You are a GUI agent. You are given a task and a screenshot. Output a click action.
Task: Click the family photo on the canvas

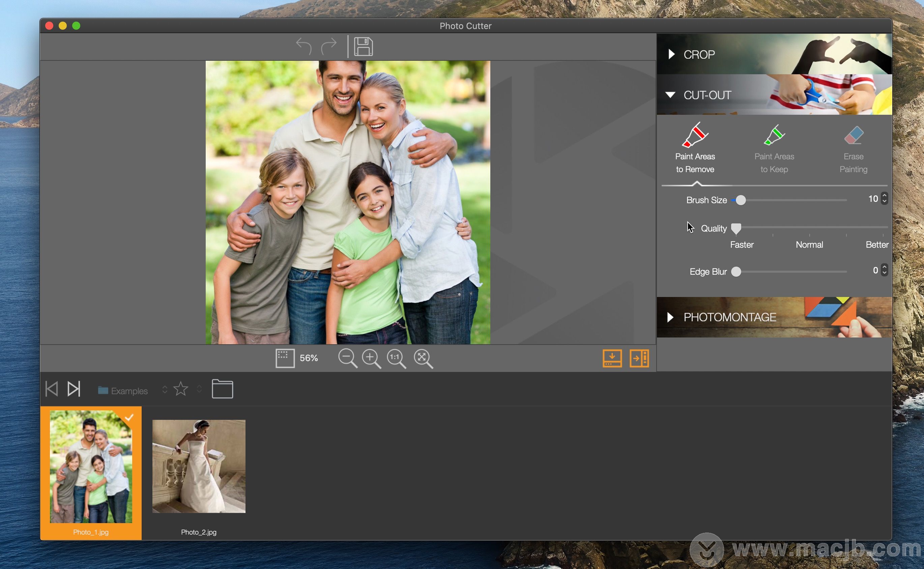348,202
